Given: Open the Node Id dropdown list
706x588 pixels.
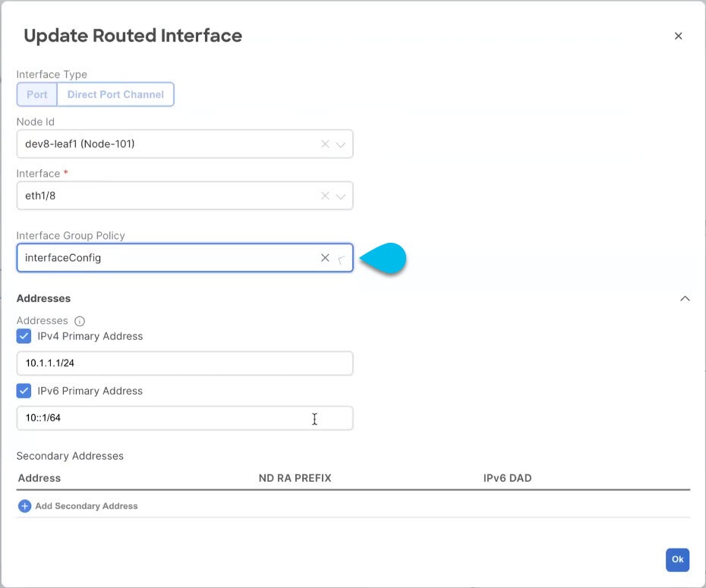Looking at the screenshot, I should 341,144.
